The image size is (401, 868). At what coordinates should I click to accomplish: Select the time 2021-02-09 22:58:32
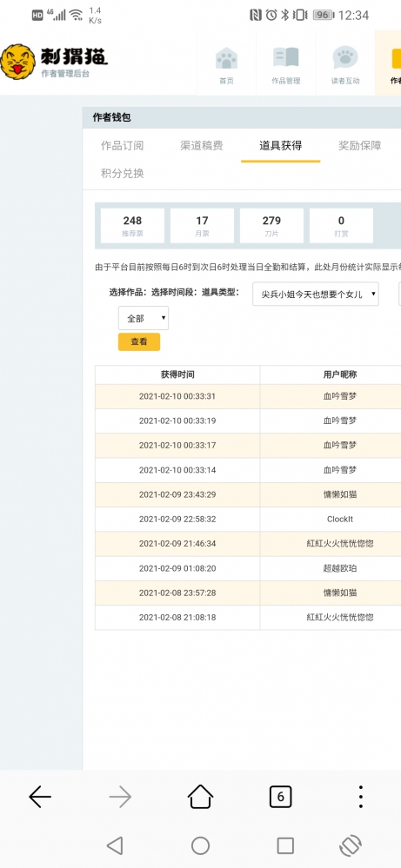[x=177, y=520]
